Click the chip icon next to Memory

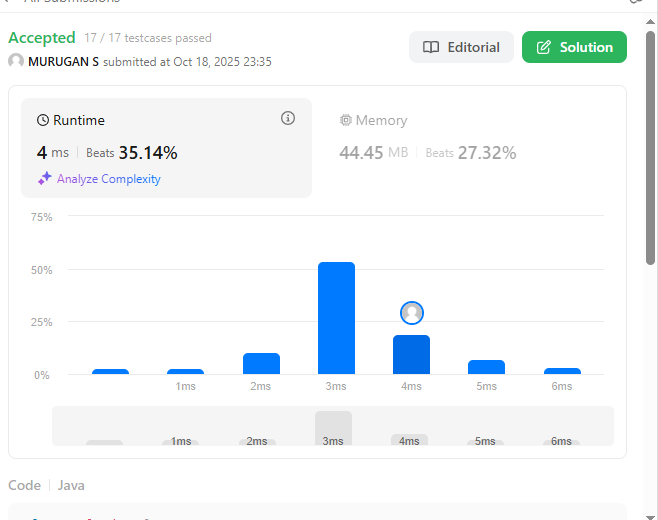coord(346,120)
